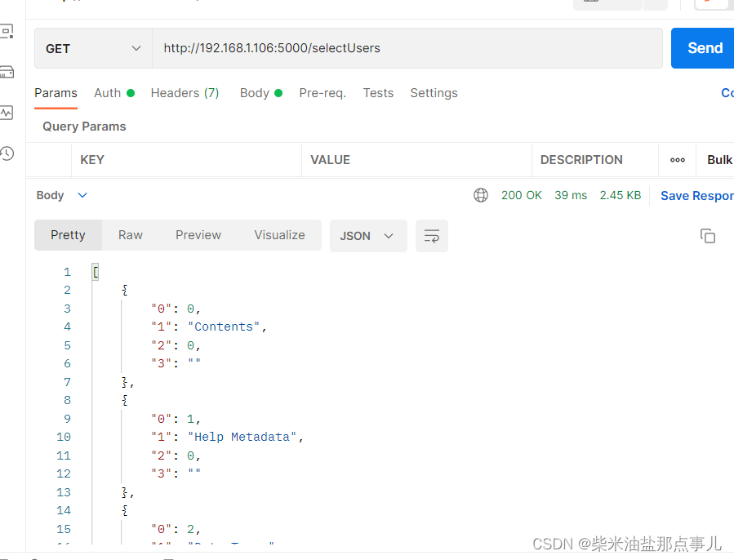The image size is (734, 560).
Task: Open the JSON response format dropdown
Action: [368, 235]
